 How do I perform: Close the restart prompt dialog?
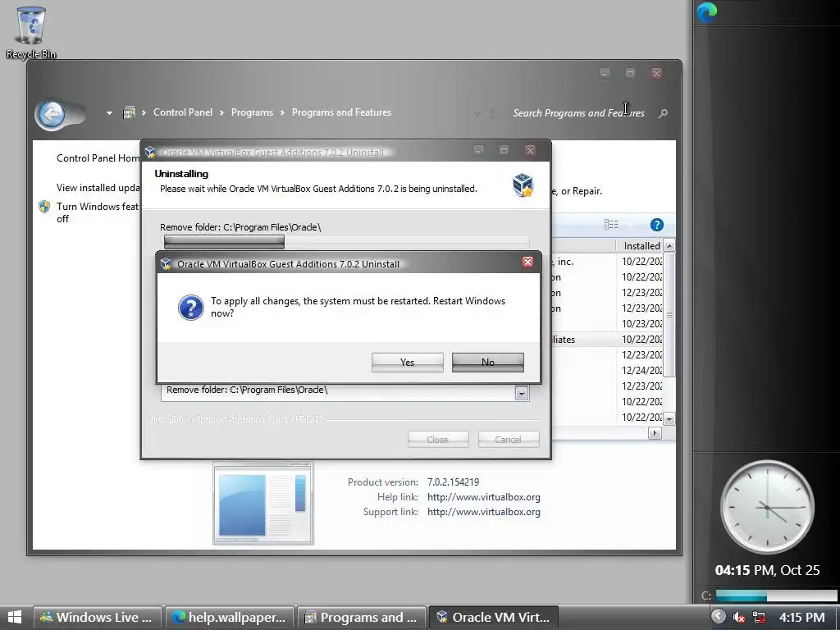pos(527,262)
